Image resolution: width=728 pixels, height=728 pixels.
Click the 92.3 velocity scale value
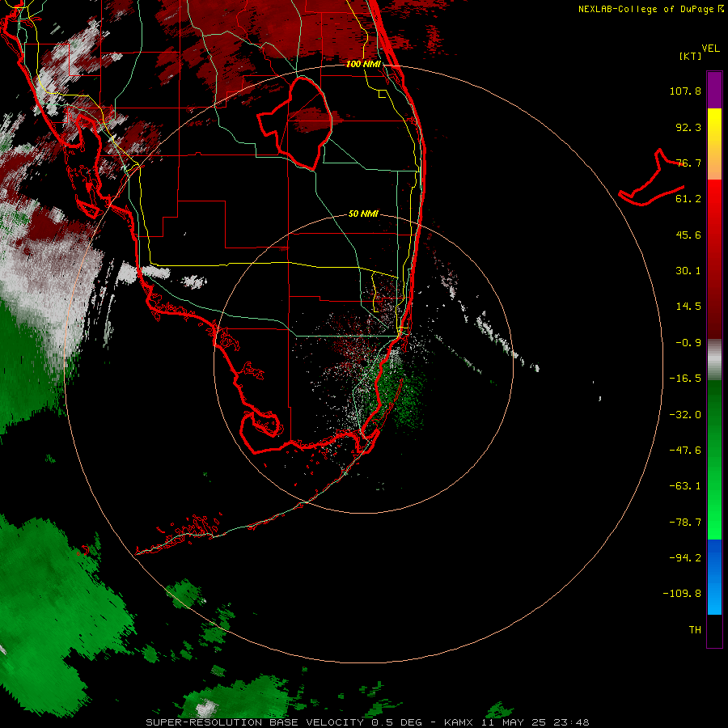[688, 127]
